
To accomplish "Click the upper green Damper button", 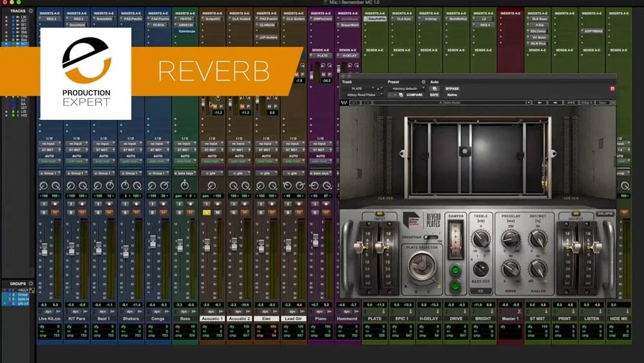I will point(455,271).
